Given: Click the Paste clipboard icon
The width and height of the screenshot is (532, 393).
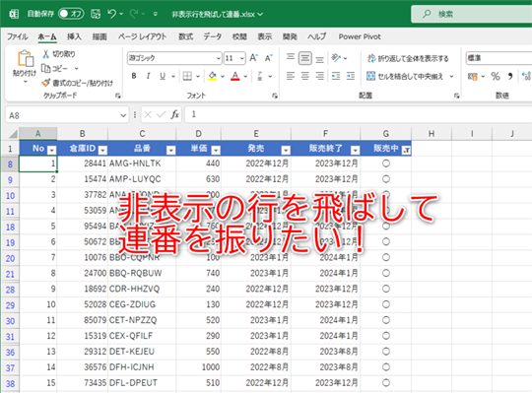Looking at the screenshot, I should 25,58.
